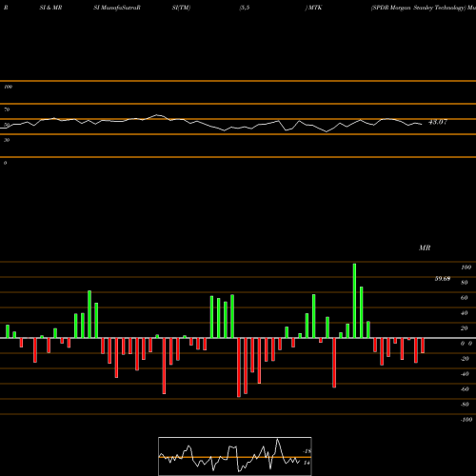476x476 pixels.
Task: Click the RSI value label 43.07
Action: (x=438, y=122)
